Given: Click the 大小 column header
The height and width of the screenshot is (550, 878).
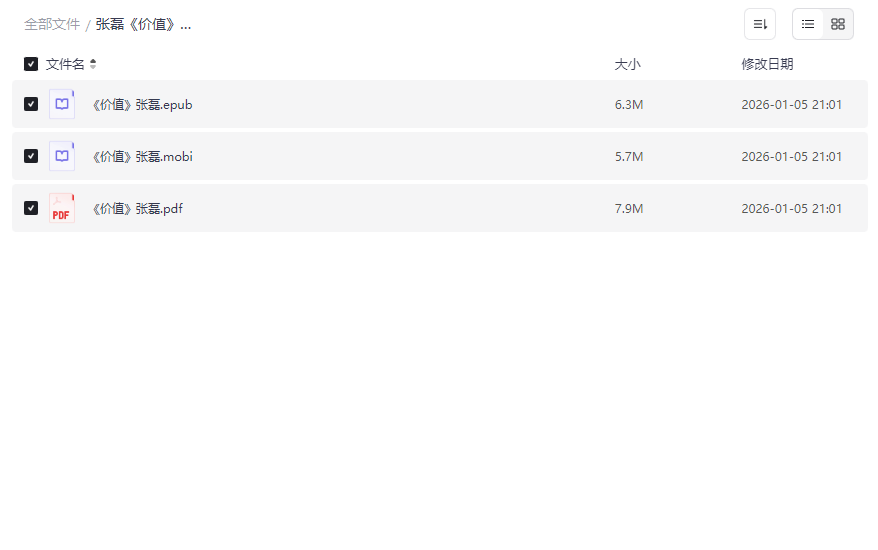Looking at the screenshot, I should [627, 64].
